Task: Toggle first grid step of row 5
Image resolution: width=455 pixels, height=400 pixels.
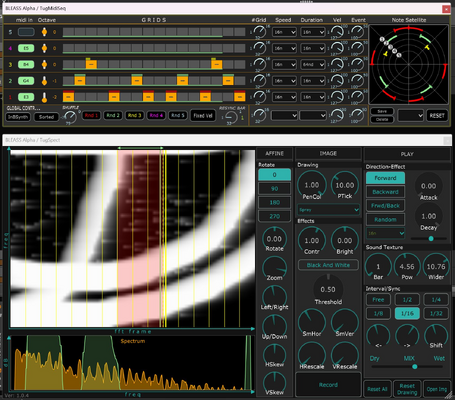Action: pyautogui.click(x=68, y=32)
